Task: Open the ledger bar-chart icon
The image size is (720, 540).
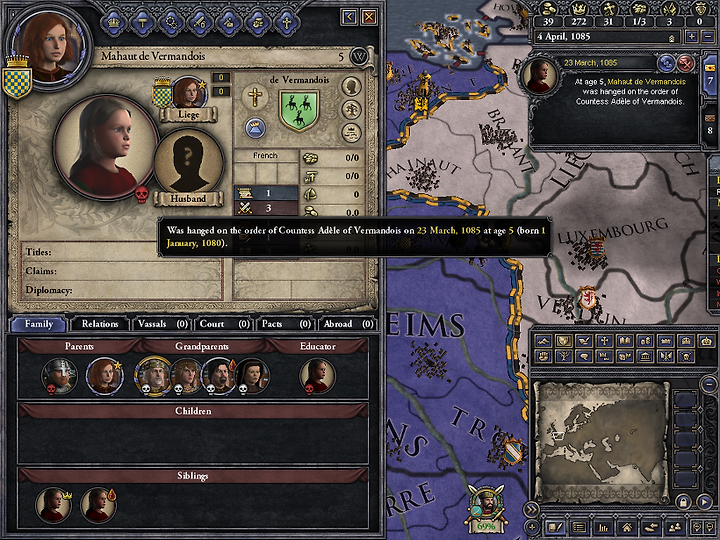Action: coord(602,528)
